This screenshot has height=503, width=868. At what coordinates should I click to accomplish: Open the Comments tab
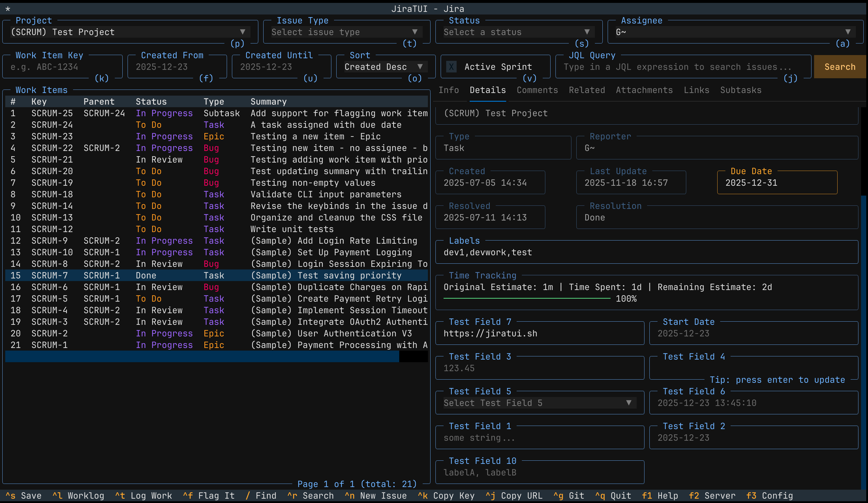point(537,90)
